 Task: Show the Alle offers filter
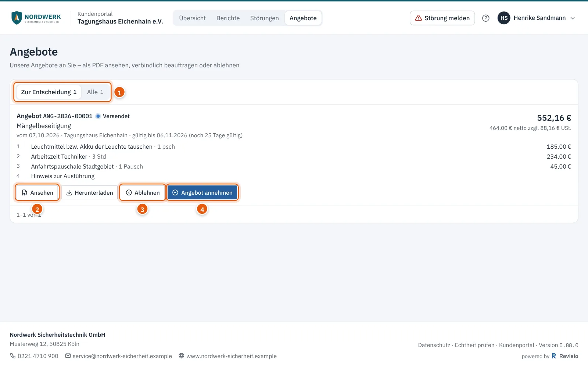(x=95, y=92)
